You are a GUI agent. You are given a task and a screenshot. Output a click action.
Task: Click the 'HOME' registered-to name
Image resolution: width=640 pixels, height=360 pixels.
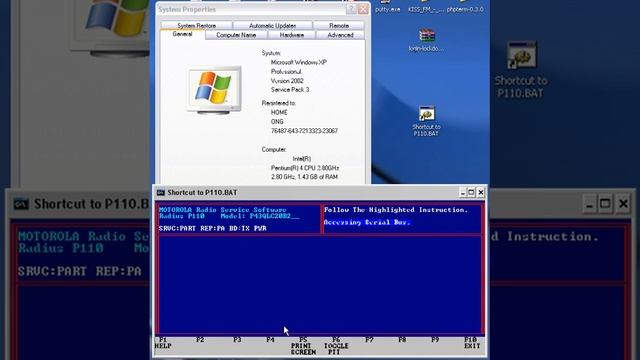pos(279,112)
